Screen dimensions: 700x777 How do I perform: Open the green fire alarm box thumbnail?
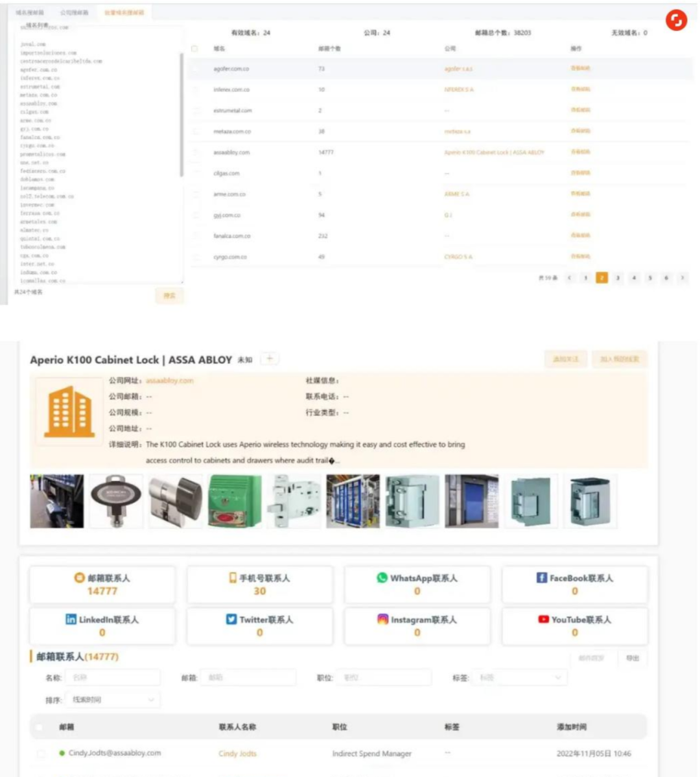[x=235, y=501]
